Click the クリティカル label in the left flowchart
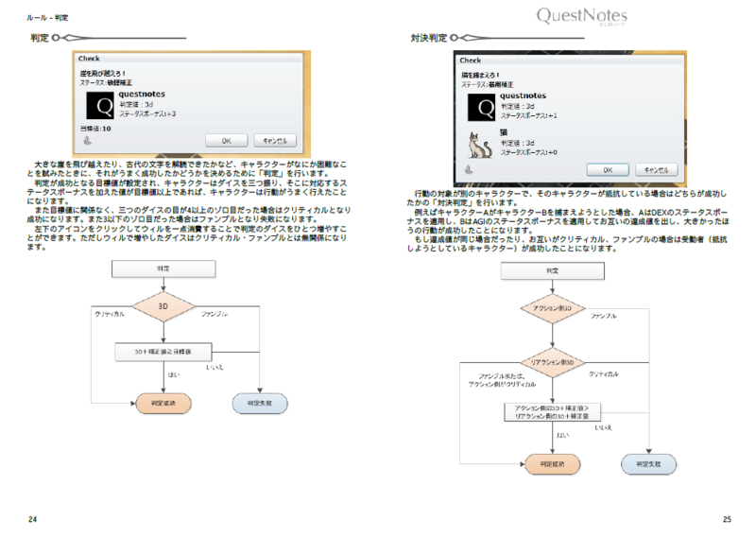Image resolution: width=756 pixels, height=537 pixels. pos(110,314)
